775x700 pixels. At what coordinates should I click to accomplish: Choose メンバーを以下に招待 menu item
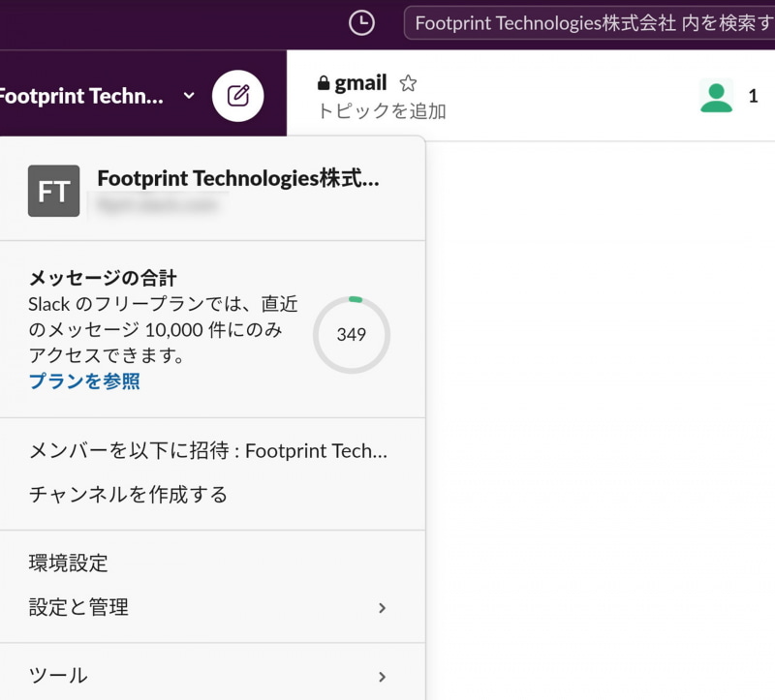tap(212, 450)
